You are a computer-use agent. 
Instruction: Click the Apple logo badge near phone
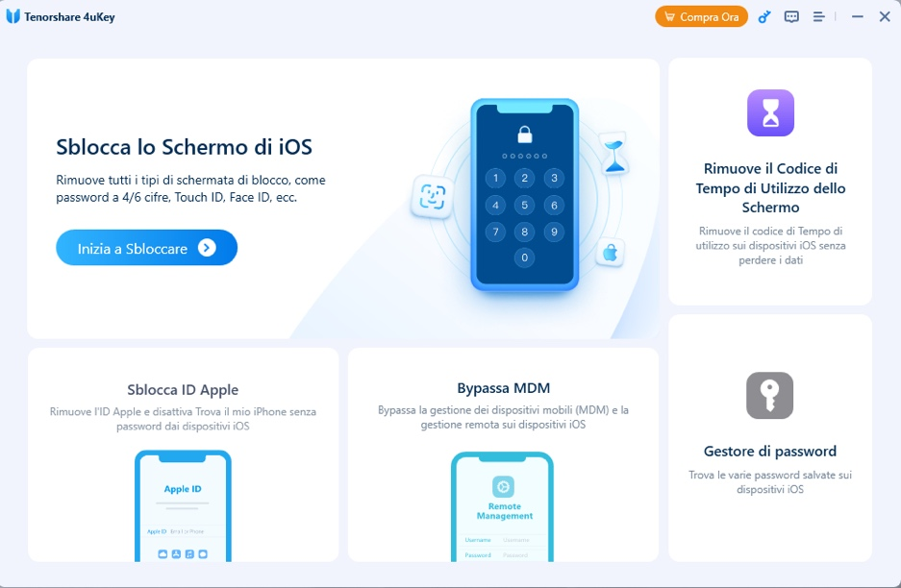[610, 252]
